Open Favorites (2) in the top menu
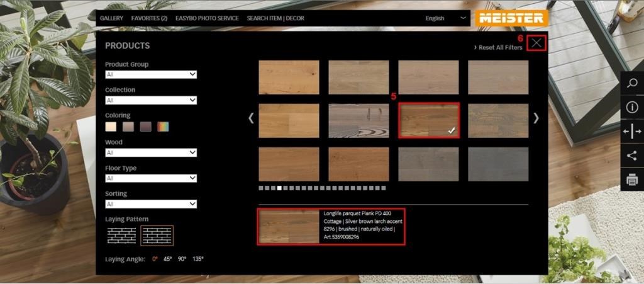The image size is (644, 284). coord(149,18)
